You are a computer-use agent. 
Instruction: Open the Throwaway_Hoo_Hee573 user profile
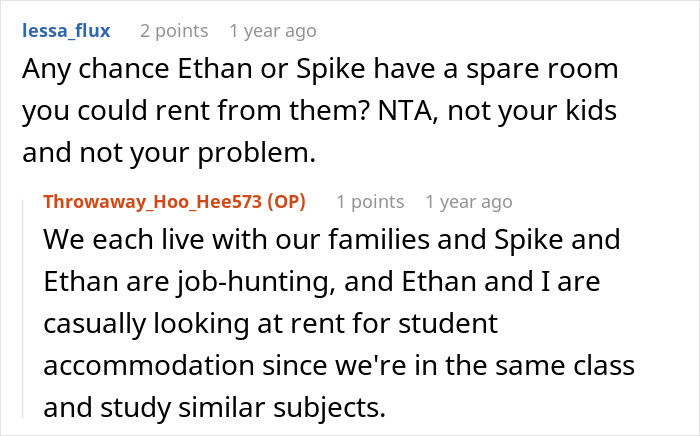149,202
